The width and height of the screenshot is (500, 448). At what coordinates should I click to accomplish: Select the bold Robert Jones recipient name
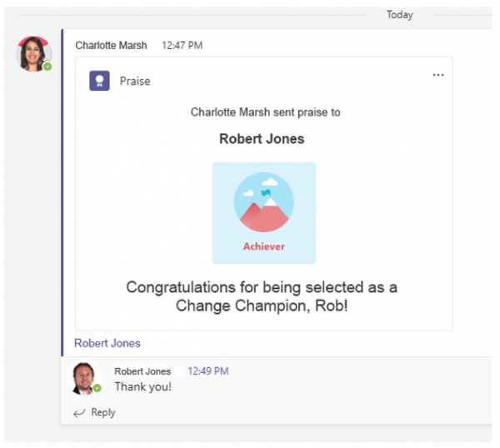coord(262,139)
